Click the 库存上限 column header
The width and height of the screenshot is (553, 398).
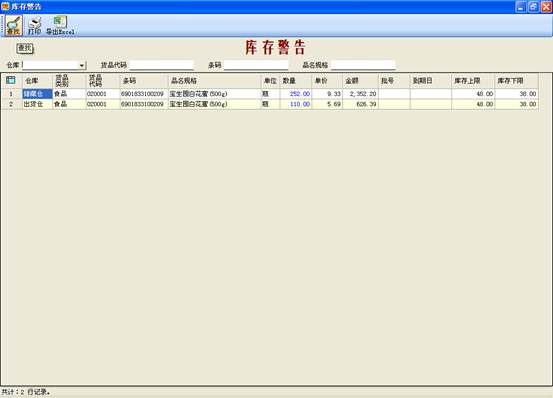pos(473,81)
